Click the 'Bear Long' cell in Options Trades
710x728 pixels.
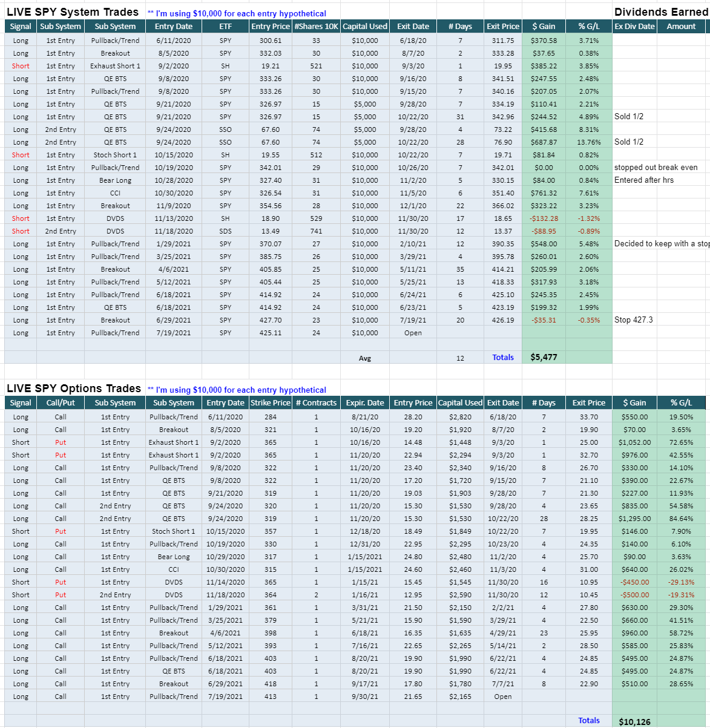point(174,557)
